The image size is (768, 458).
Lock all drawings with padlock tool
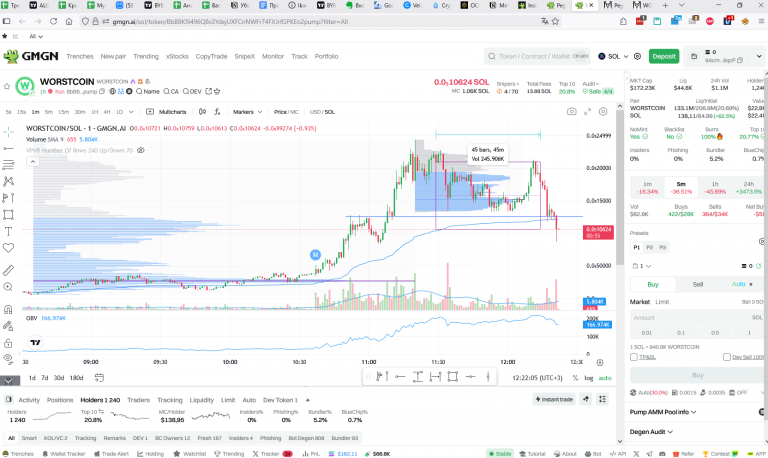pos(8,343)
